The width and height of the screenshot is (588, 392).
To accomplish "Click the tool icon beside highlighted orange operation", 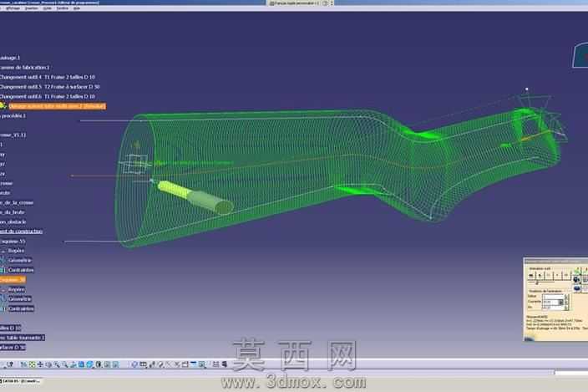I will pyautogui.click(x=3, y=106).
